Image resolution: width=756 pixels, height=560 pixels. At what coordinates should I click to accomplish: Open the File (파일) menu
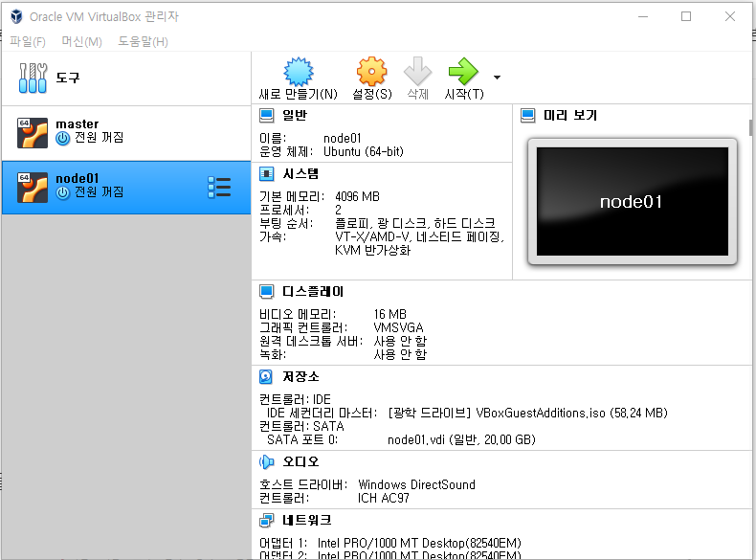click(28, 42)
